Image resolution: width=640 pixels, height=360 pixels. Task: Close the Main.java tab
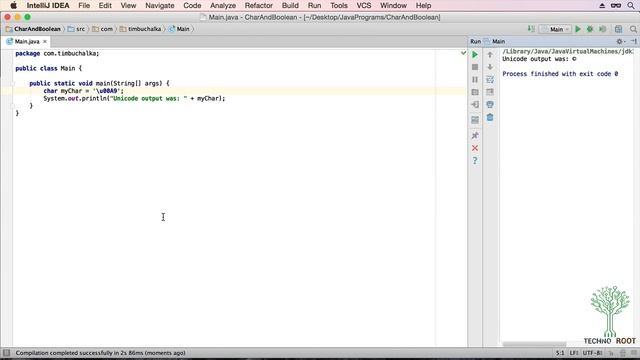coord(45,42)
